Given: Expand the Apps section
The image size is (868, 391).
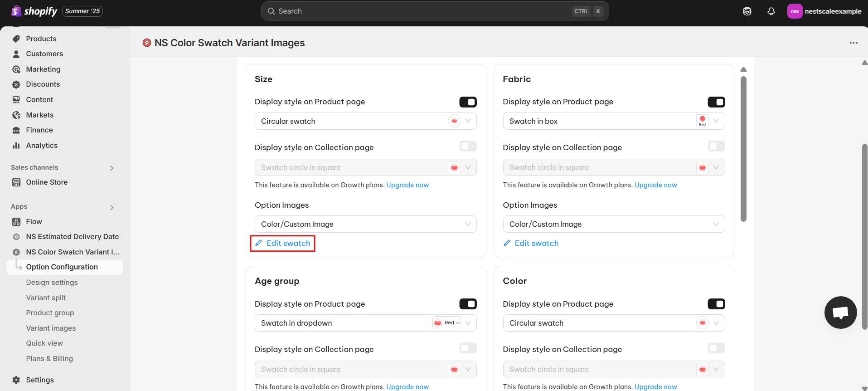Looking at the screenshot, I should click(x=112, y=208).
